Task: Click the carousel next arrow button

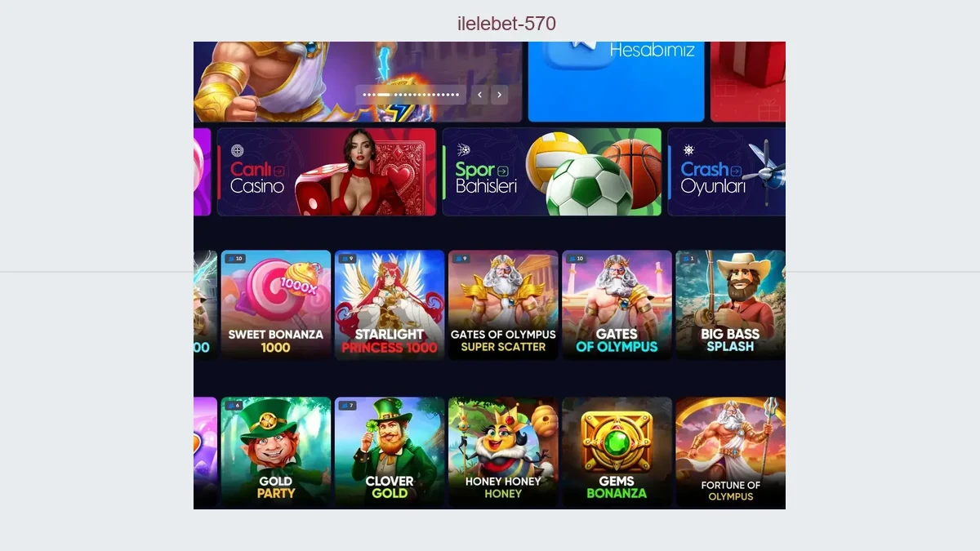Action: pyautogui.click(x=500, y=95)
